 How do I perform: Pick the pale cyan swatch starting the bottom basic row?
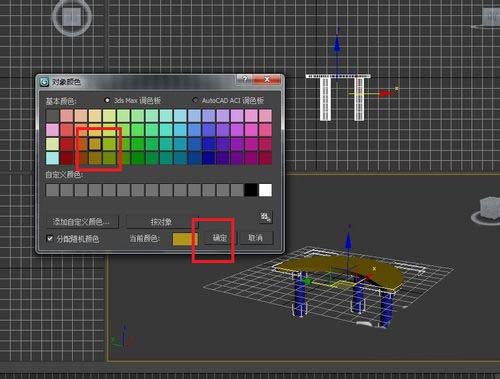pos(52,158)
